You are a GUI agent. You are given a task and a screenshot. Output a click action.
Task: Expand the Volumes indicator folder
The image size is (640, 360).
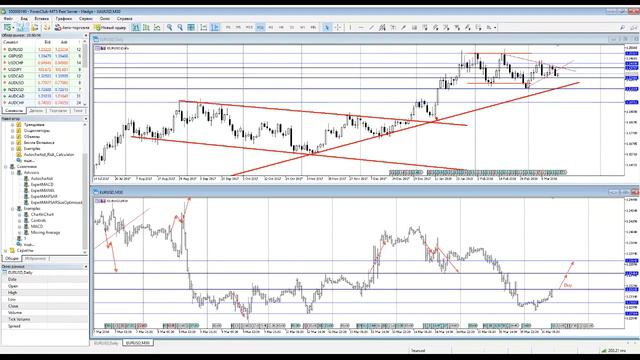pyautogui.click(x=12, y=137)
